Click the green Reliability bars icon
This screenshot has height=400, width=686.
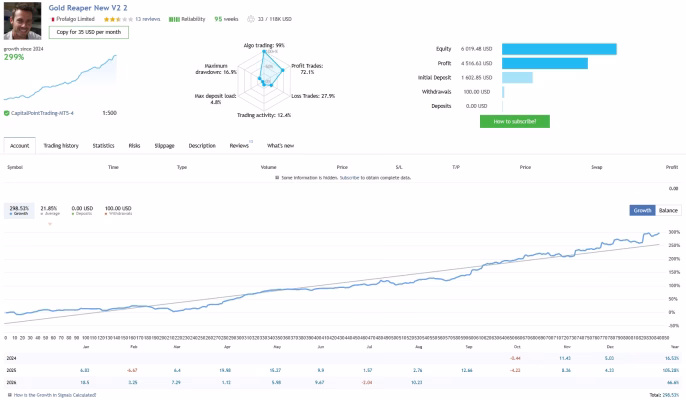pos(174,19)
